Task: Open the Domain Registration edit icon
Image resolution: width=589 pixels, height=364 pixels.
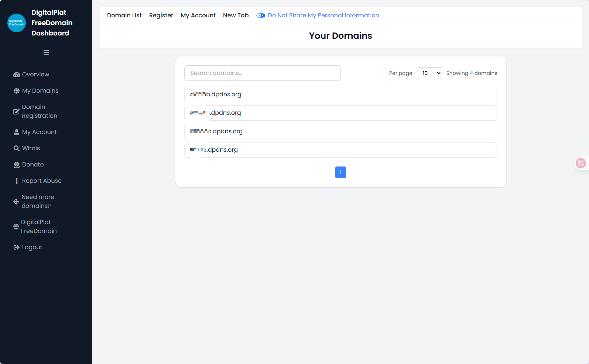Action: tap(16, 111)
